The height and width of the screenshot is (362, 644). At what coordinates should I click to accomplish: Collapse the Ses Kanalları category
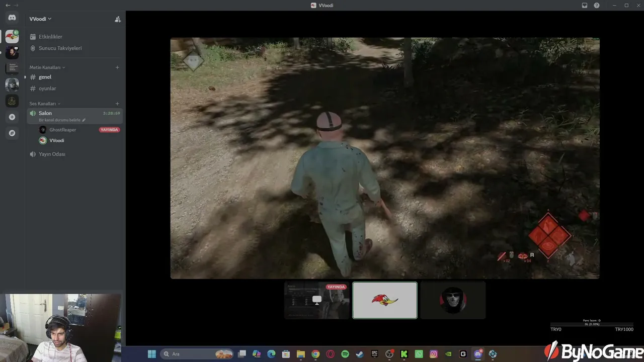[x=45, y=104]
